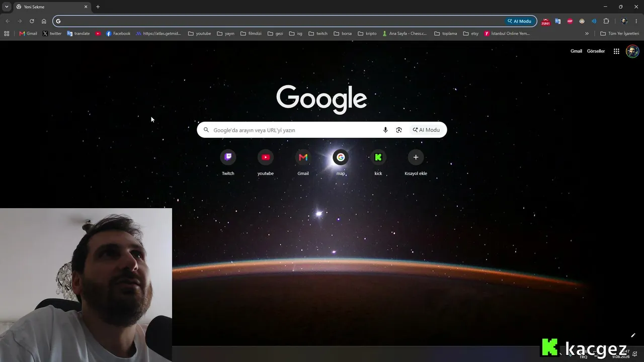Click the browser forward arrow
The width and height of the screenshot is (644, 362).
20,21
